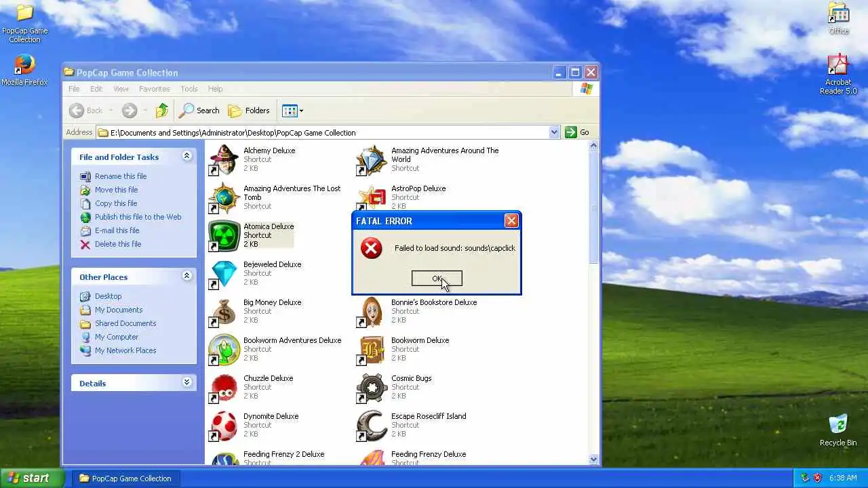Viewport: 868px width, 488px height.
Task: Click E-mail this file link
Action: click(117, 230)
